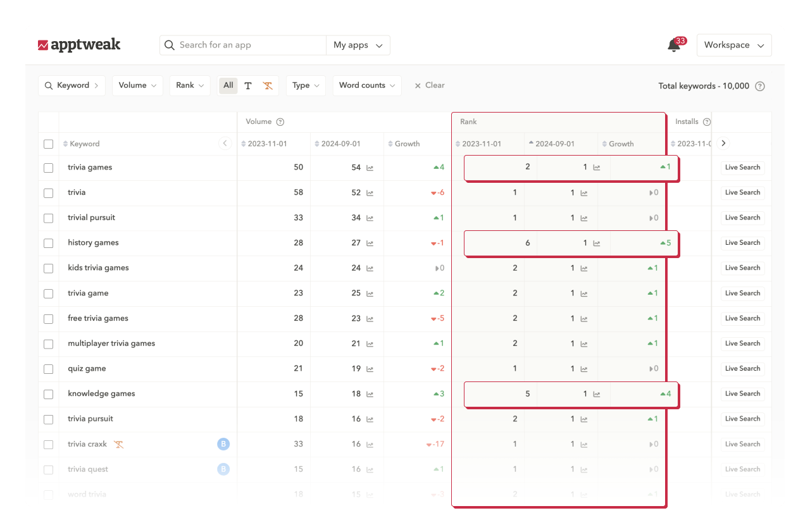The height and width of the screenshot is (532, 810).
Task: Open the Type dropdown
Action: coord(306,85)
